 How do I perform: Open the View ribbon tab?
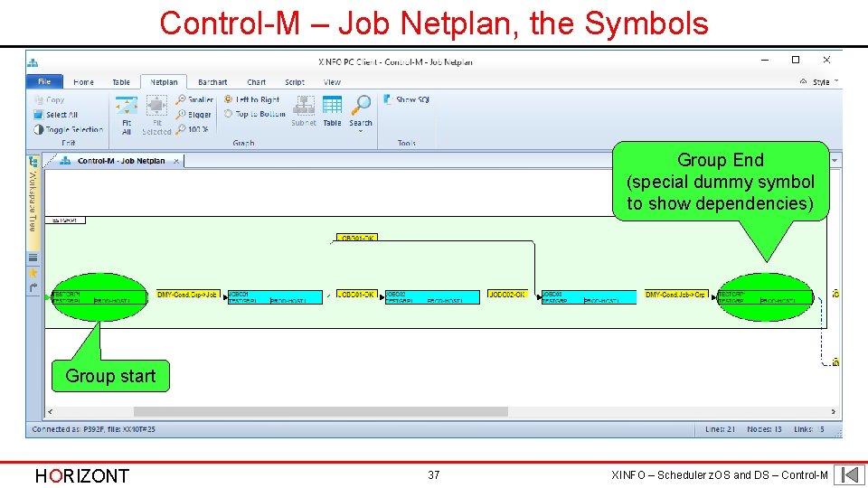pyautogui.click(x=332, y=82)
